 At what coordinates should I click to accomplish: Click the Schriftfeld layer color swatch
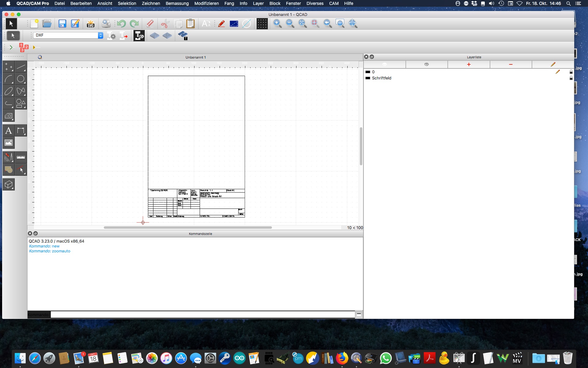coord(368,78)
